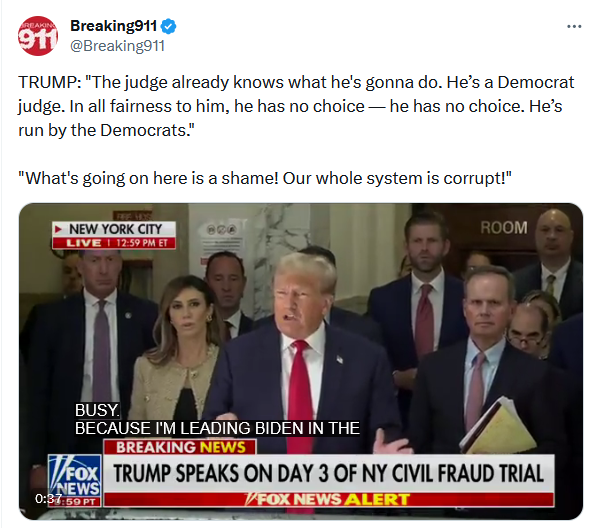Click the red BREAKING NEWS banner
Image resolution: width=590 pixels, height=528 pixels.
(180, 447)
